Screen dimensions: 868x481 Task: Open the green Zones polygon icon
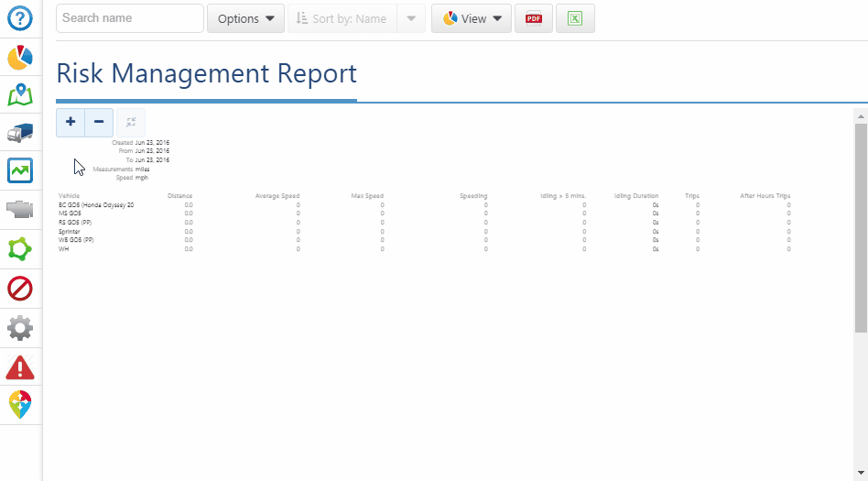point(20,249)
